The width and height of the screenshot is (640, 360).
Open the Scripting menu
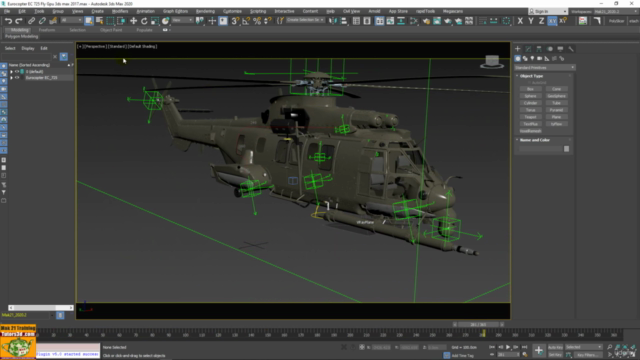pos(258,11)
